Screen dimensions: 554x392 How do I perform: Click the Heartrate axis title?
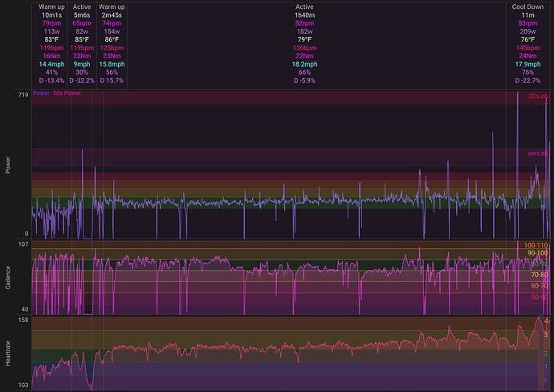pos(8,353)
